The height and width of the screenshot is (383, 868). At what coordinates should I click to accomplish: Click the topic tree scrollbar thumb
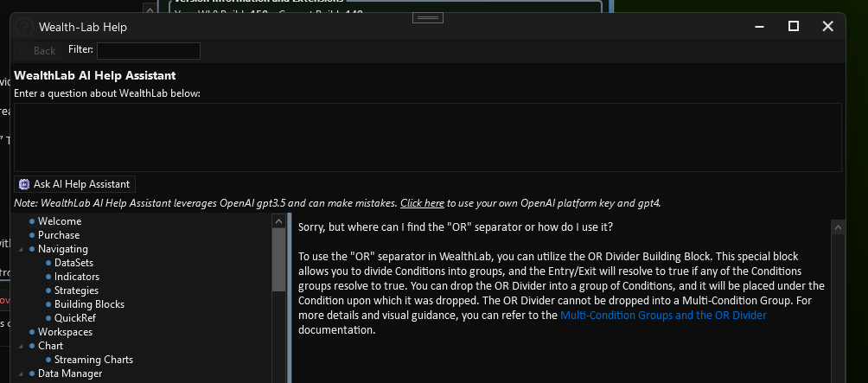pyautogui.click(x=279, y=260)
